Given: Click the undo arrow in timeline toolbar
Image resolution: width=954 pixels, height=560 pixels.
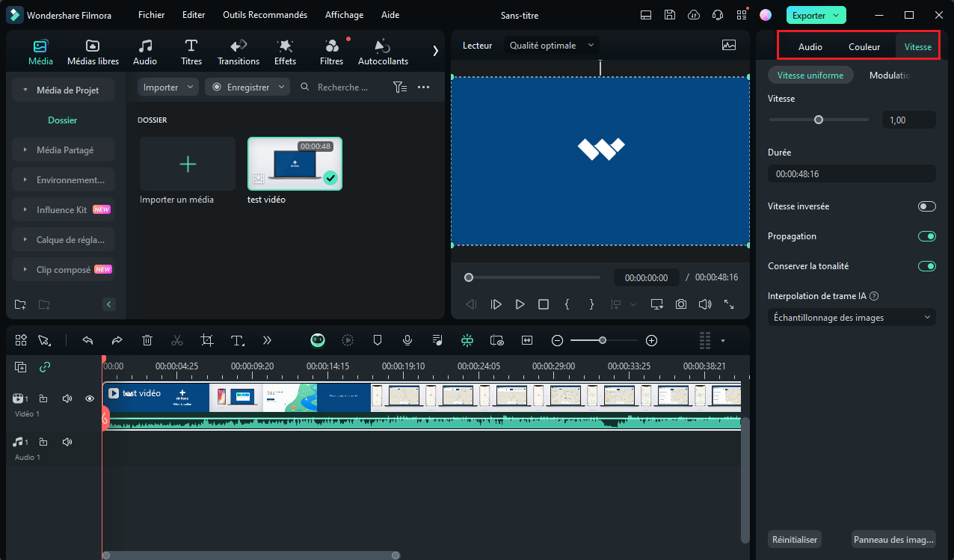Looking at the screenshot, I should [x=87, y=340].
